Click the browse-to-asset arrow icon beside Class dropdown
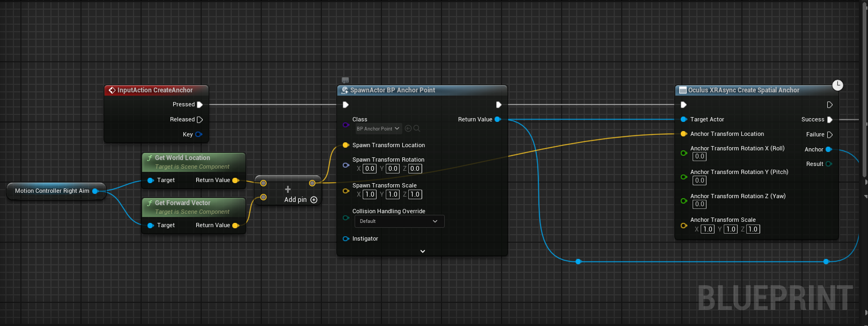 coord(408,129)
